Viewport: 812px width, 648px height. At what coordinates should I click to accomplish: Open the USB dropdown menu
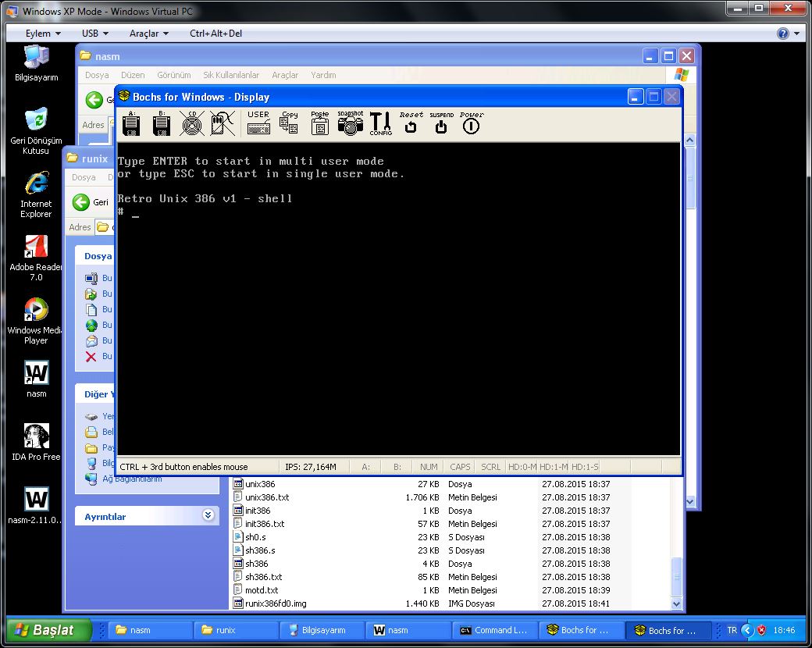pos(94,34)
